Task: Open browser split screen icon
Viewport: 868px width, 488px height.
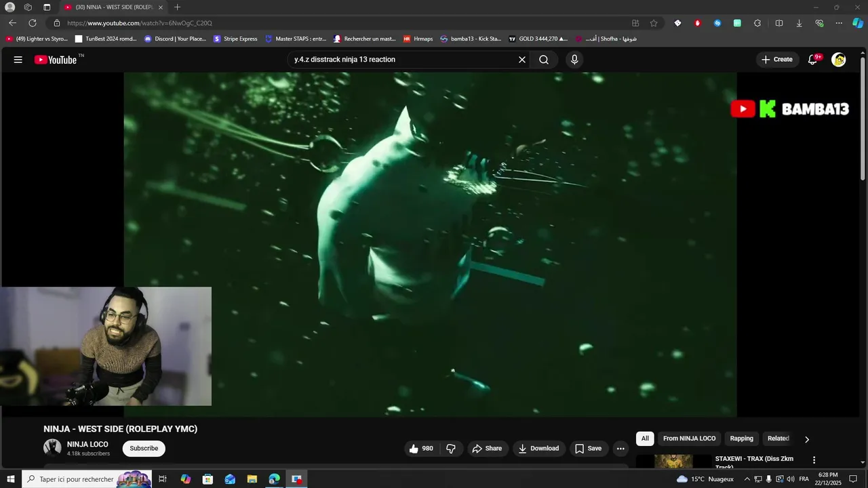Action: (779, 23)
